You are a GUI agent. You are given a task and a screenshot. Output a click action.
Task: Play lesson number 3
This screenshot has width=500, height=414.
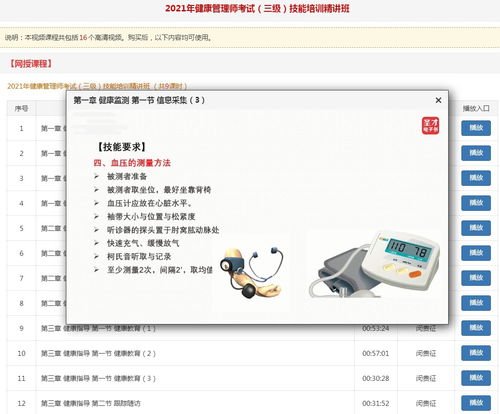click(476, 178)
